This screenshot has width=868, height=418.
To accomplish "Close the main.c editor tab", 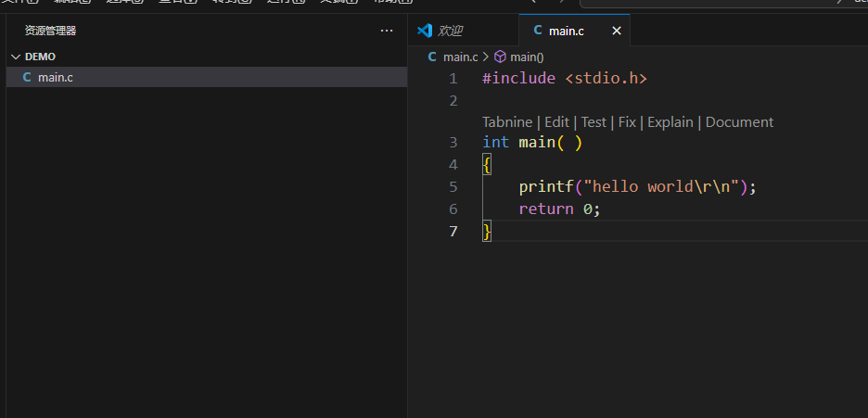I will pos(617,31).
